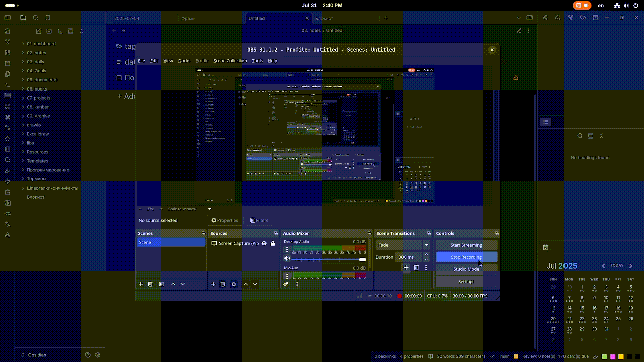Adjust the Desktop Audio volume slider
Screen dimensions: 644x362
[329, 259]
